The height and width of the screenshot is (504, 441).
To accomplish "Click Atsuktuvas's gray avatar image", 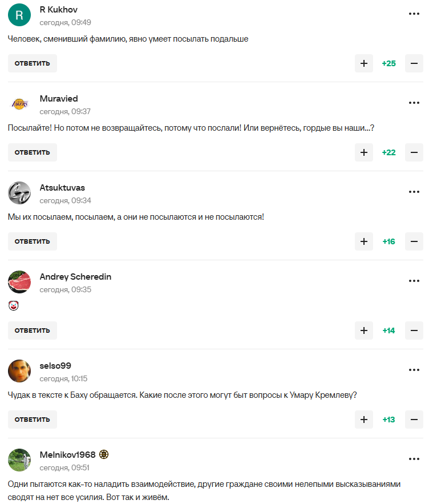I will [x=19, y=193].
